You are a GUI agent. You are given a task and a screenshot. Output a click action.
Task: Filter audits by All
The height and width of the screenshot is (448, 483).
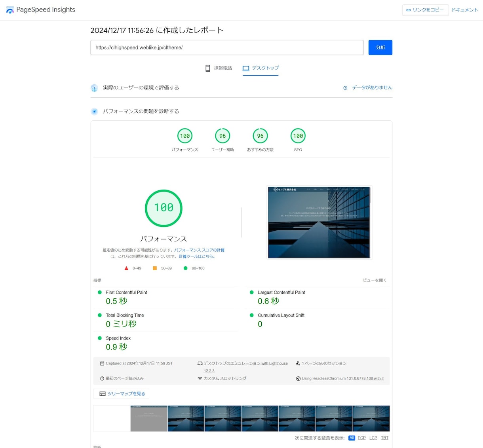352,438
